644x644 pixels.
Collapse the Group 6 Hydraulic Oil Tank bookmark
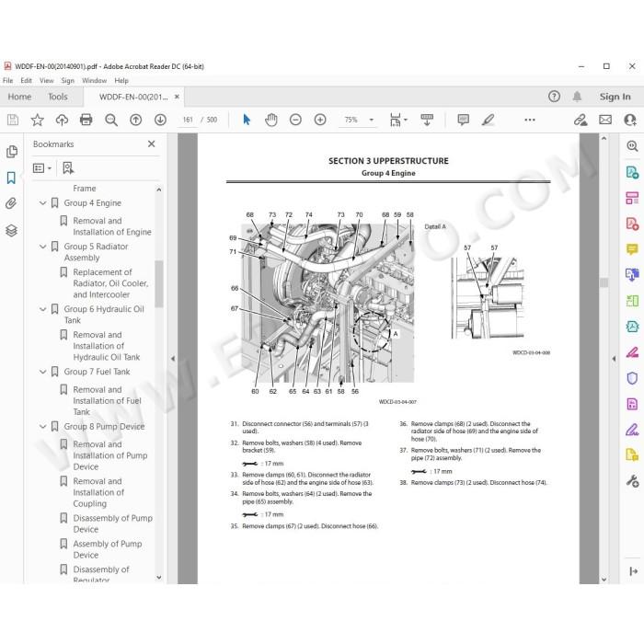(x=42, y=309)
